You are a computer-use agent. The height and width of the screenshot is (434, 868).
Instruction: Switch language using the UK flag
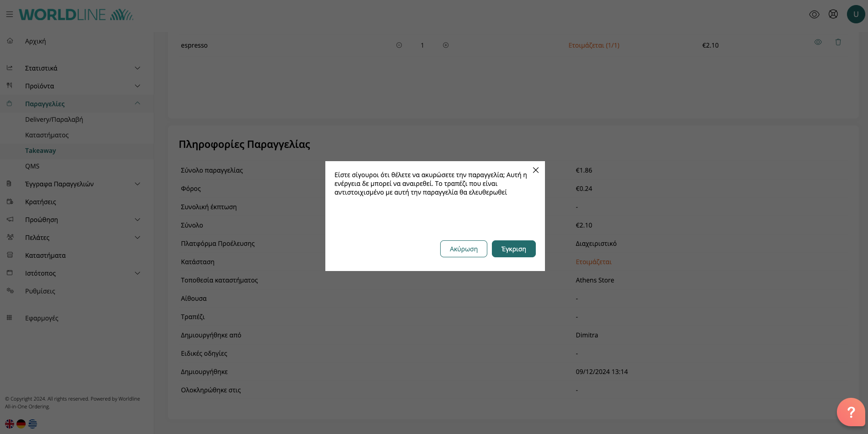click(10, 424)
